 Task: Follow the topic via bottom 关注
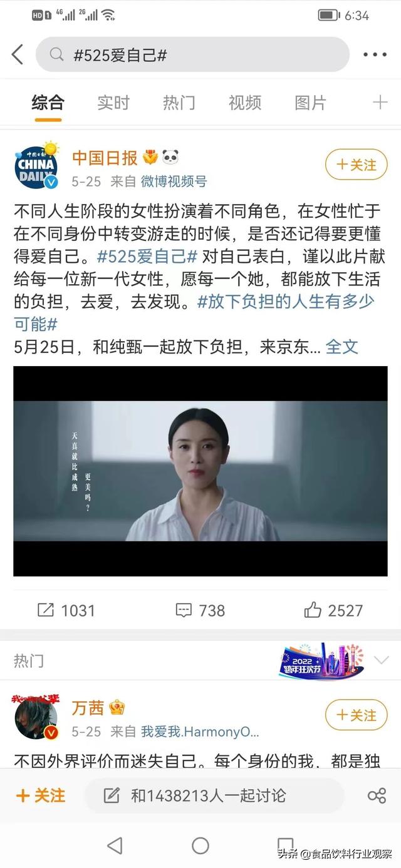pos(41,795)
